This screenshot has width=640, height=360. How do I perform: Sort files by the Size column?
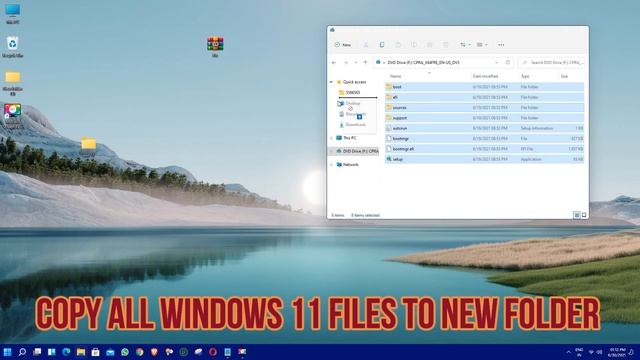point(564,76)
